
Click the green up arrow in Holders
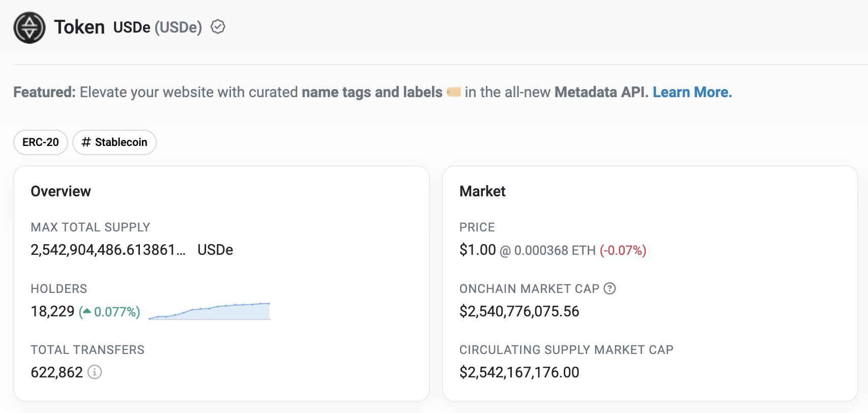[x=86, y=311]
